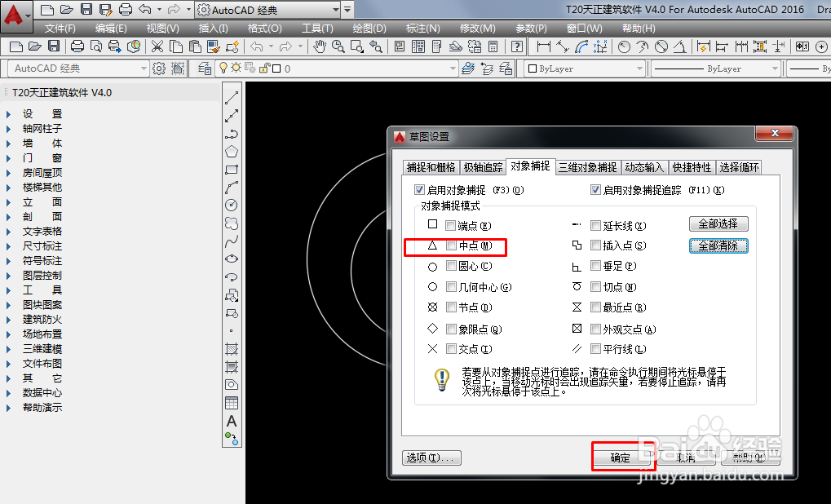Viewport: 831px width, 504px height.
Task: Open the Layer Properties Manager icon
Action: click(x=205, y=69)
